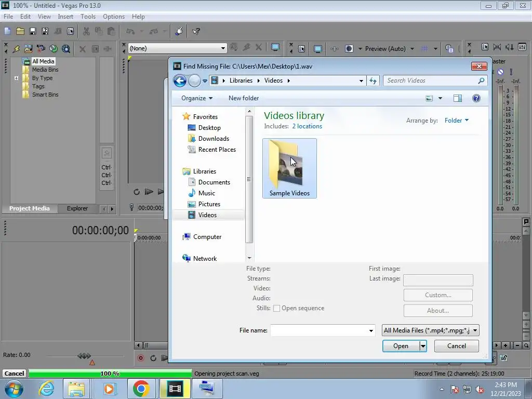The height and width of the screenshot is (399, 532).
Task: Click the Open Mixing Console icon
Action: click(522, 47)
